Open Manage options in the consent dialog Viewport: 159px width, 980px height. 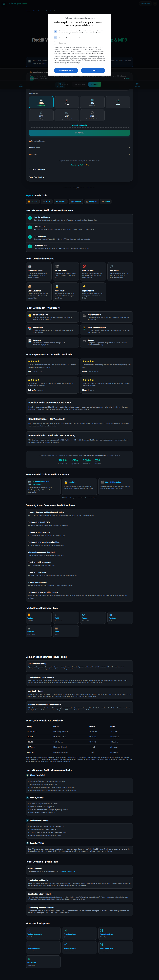(66, 70)
